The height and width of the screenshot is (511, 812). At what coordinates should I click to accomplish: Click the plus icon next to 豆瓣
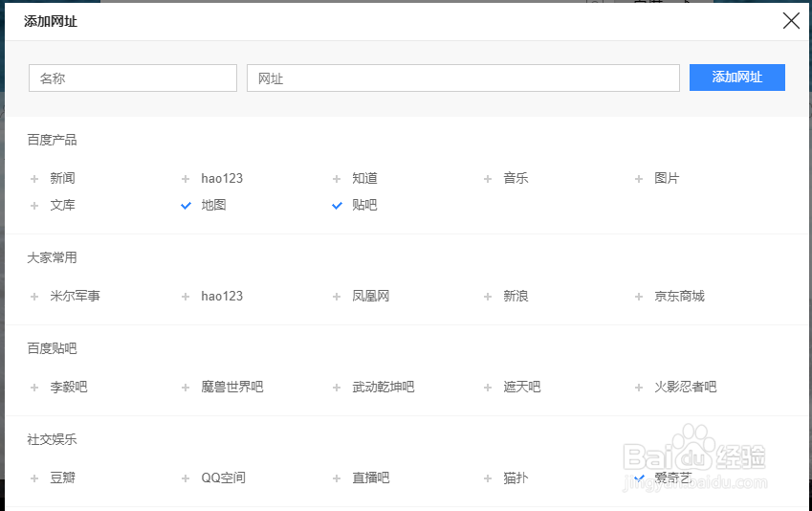click(x=34, y=478)
